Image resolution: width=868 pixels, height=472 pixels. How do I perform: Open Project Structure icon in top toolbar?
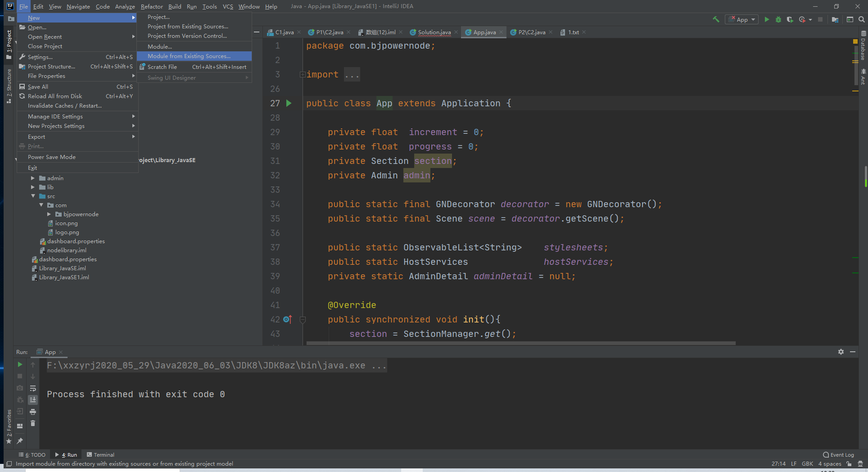[x=835, y=19]
